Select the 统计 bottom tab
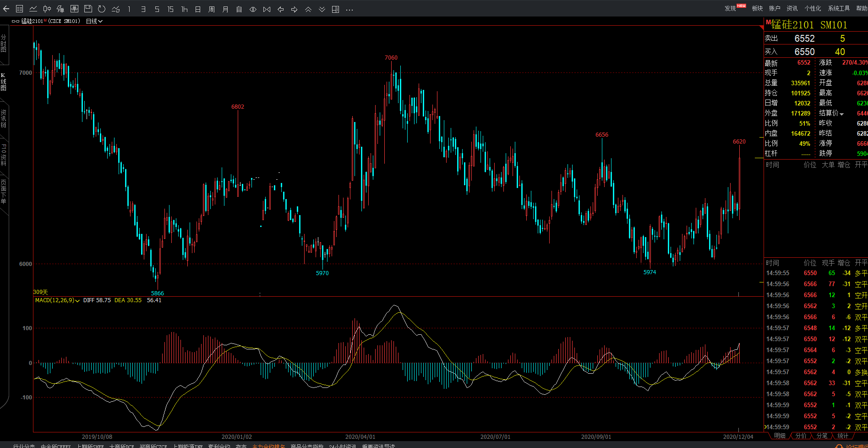 (x=843, y=436)
